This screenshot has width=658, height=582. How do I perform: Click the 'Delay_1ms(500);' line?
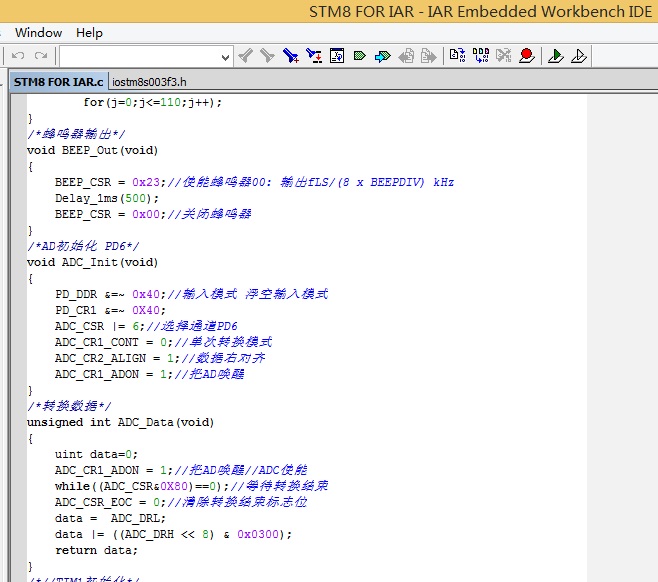[107, 198]
